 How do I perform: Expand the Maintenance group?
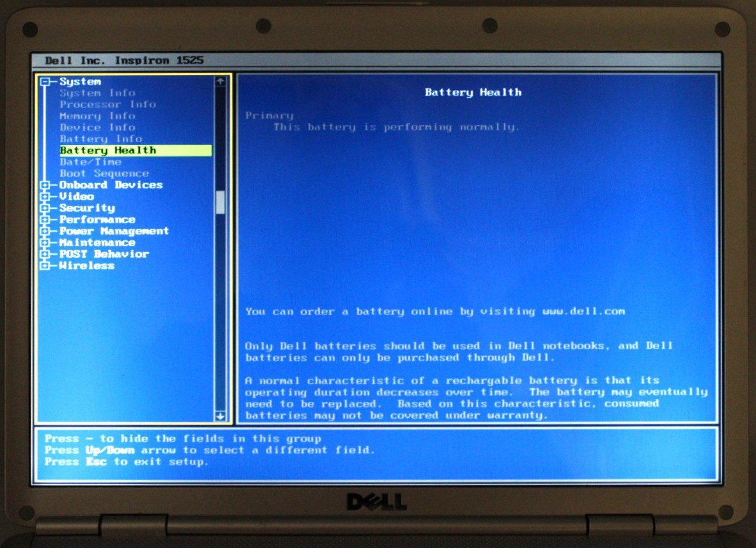(45, 243)
